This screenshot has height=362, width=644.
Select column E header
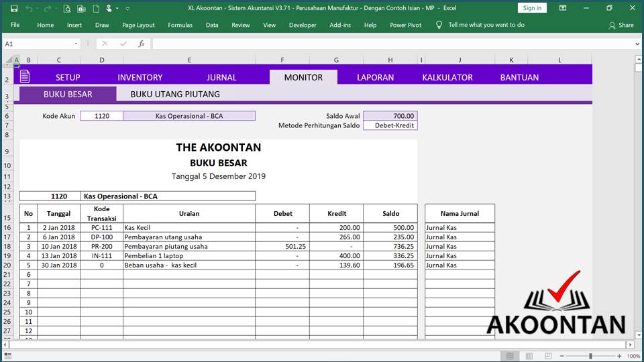tap(189, 60)
